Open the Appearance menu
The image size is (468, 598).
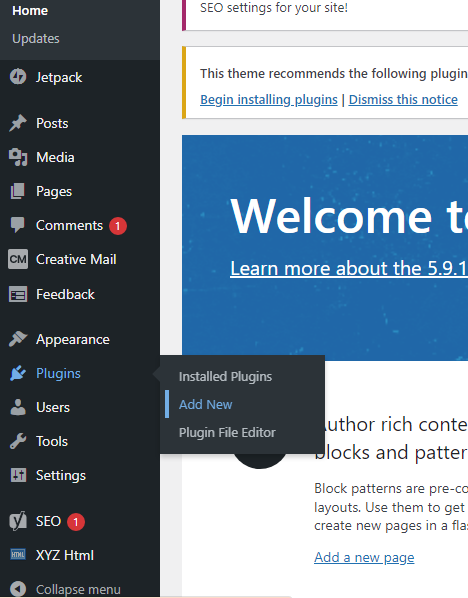click(x=73, y=339)
